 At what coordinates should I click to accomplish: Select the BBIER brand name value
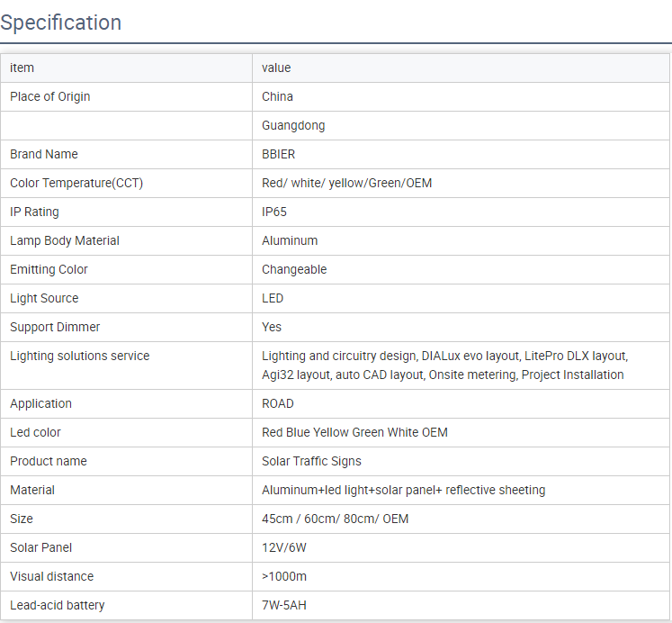279,154
